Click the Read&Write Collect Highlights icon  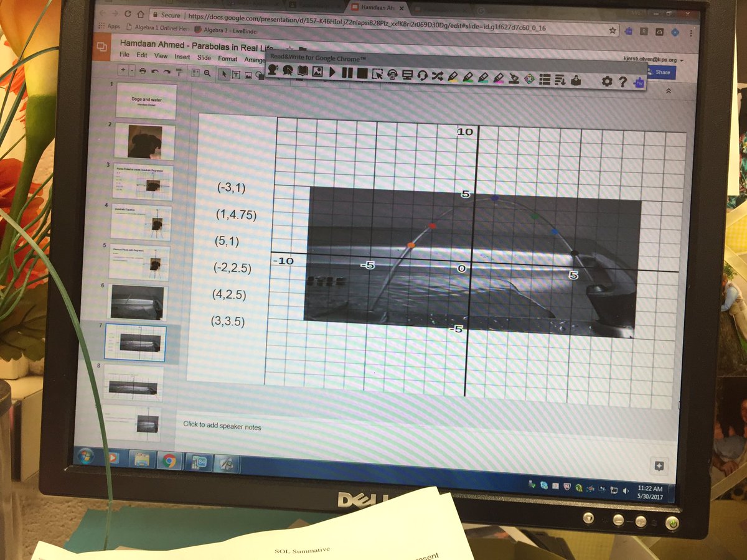pyautogui.click(x=529, y=78)
